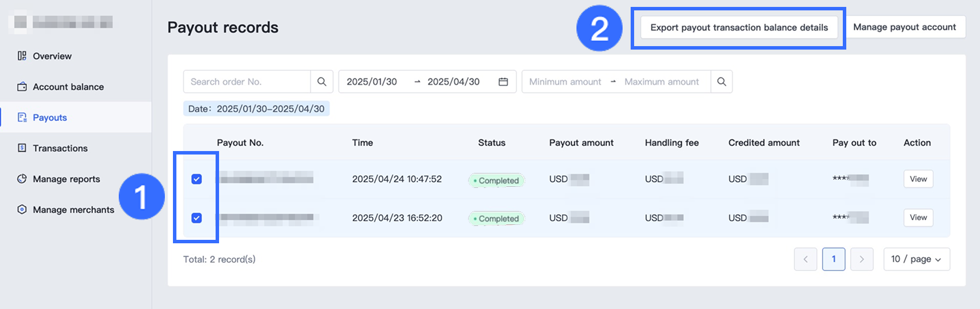The image size is (980, 309).
Task: Click the Overview sidebar icon
Action: pos(22,56)
